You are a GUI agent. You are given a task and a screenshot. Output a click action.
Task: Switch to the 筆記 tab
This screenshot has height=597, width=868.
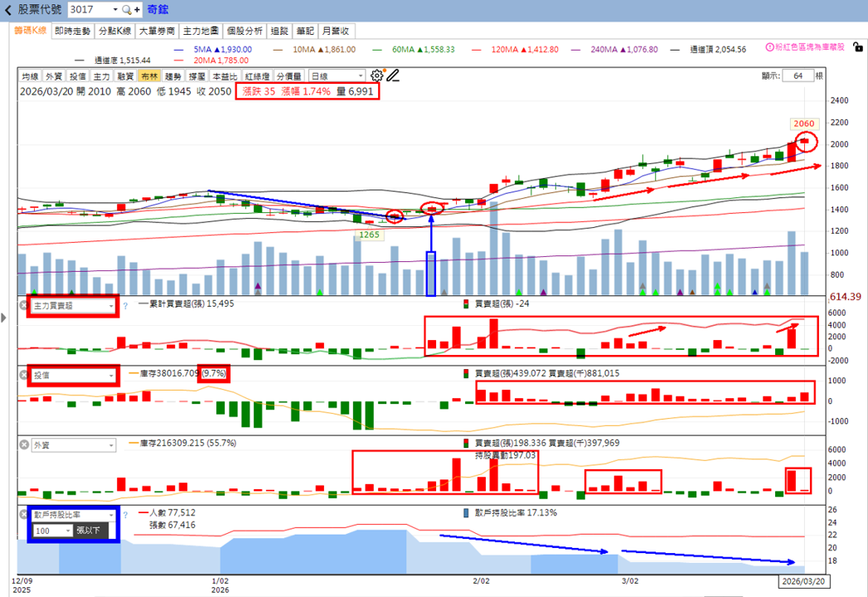tap(305, 31)
